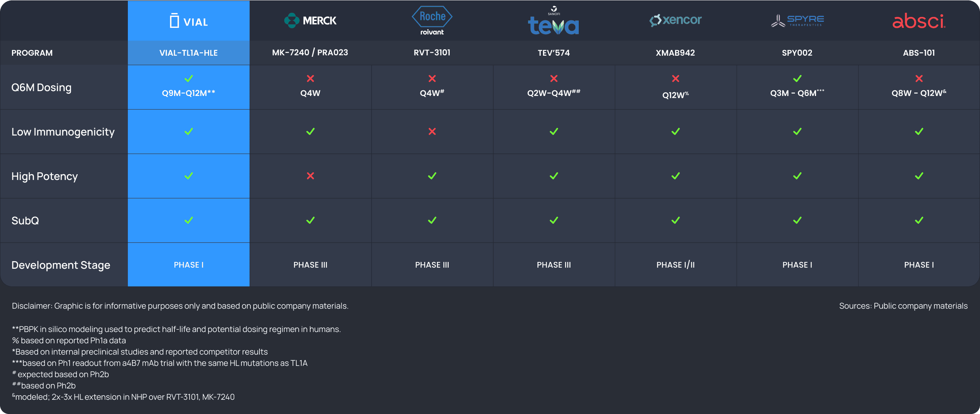
Task: Click the green check for ABS-101 SubQ
Action: (919, 220)
